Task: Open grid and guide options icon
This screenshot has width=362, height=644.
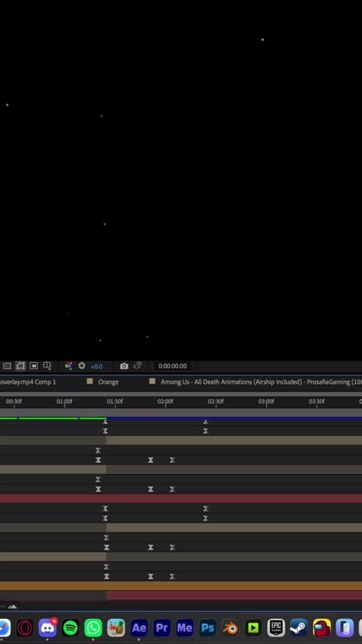Action: coord(47,366)
